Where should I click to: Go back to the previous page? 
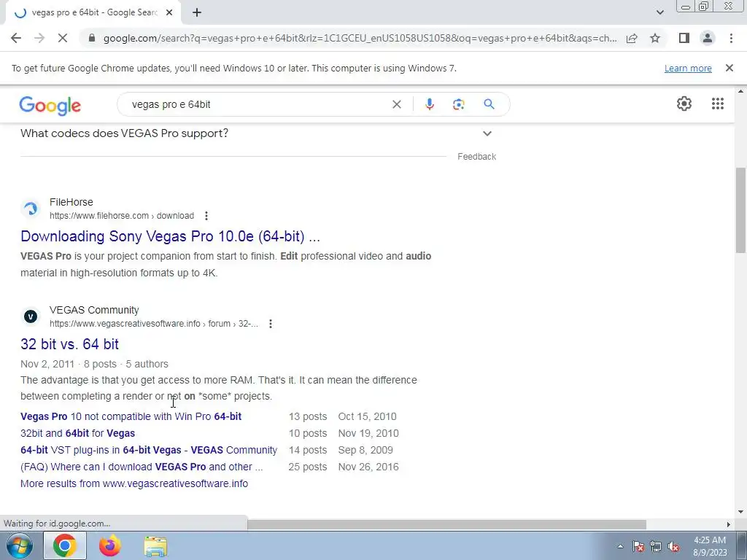[x=16, y=38]
